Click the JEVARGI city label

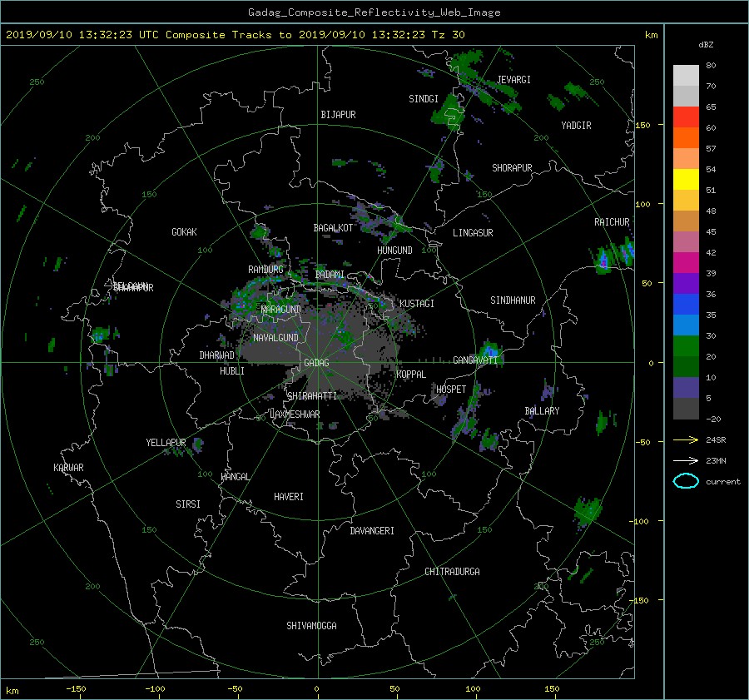[x=514, y=80]
